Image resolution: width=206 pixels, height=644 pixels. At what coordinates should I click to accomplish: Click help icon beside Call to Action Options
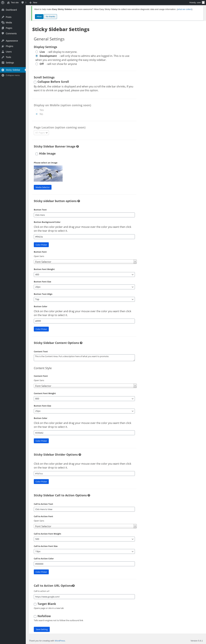(x=89, y=495)
